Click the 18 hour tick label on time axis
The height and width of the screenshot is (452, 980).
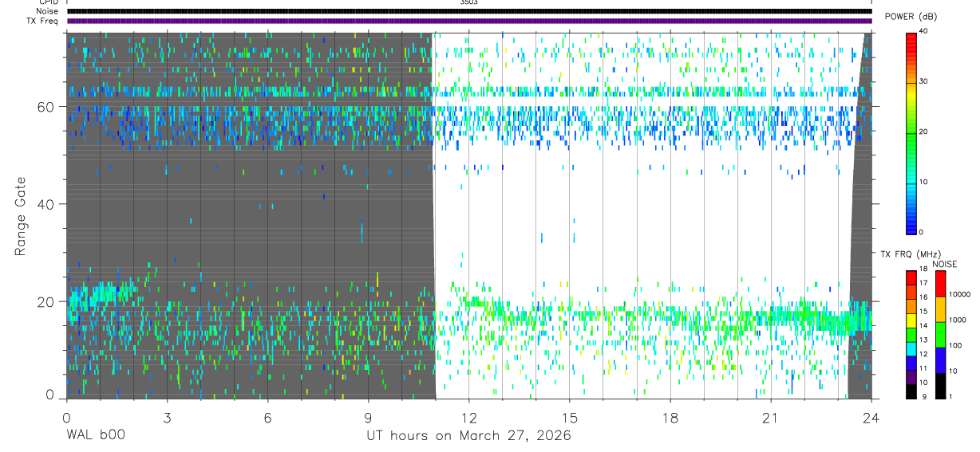point(670,418)
